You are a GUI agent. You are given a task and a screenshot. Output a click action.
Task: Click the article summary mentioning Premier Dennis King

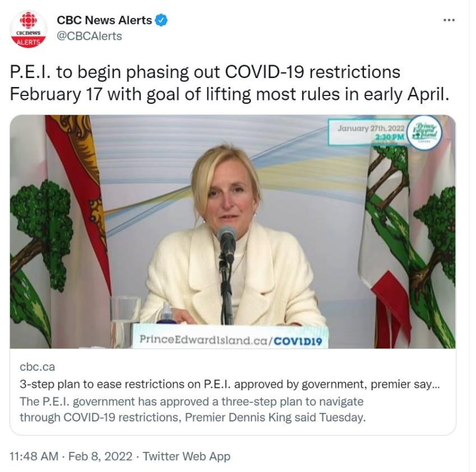192,410
